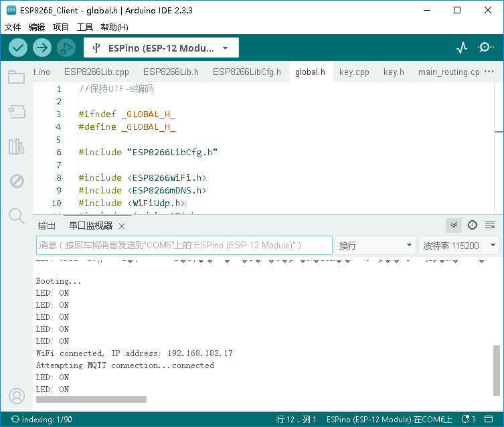Open the 帮助(H) menu
Image resolution: width=504 pixels, height=427 pixels.
[114, 27]
